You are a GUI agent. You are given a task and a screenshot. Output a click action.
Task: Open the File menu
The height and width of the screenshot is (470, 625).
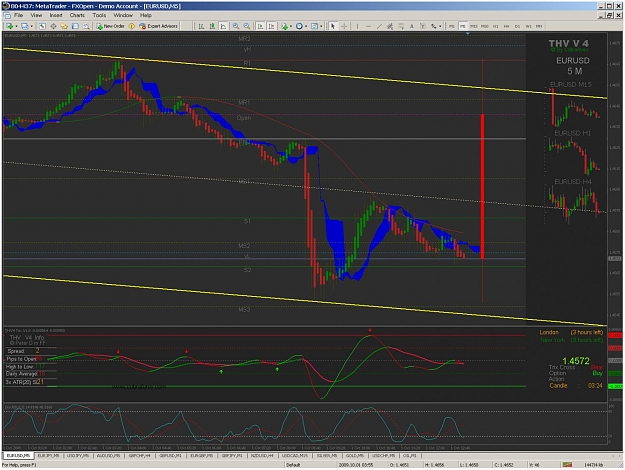coord(18,15)
